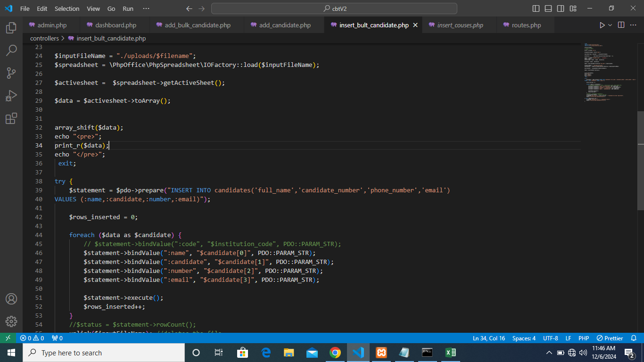Screen dimensions: 644x362
Task: Open the Go menu
Action: [111, 8]
